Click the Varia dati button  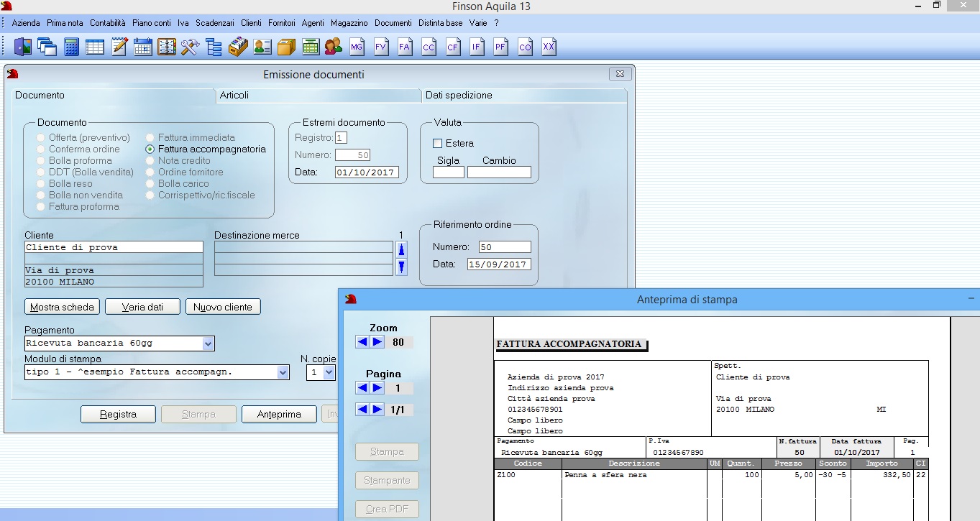click(142, 307)
